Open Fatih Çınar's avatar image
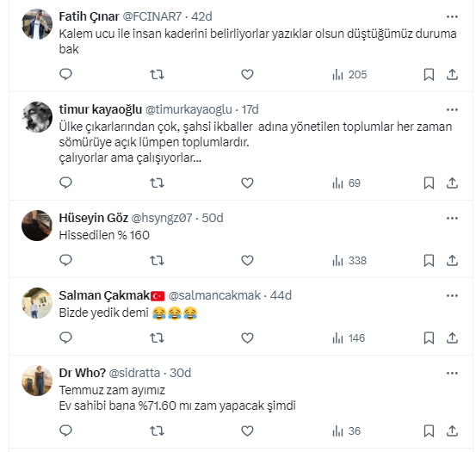476x452 pixels. 37,24
